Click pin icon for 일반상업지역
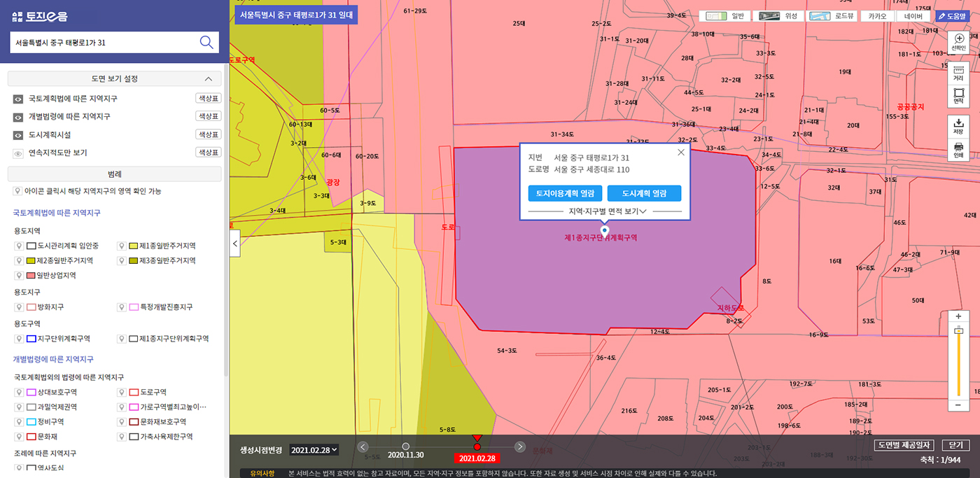This screenshot has width=980, height=478. coord(19,275)
